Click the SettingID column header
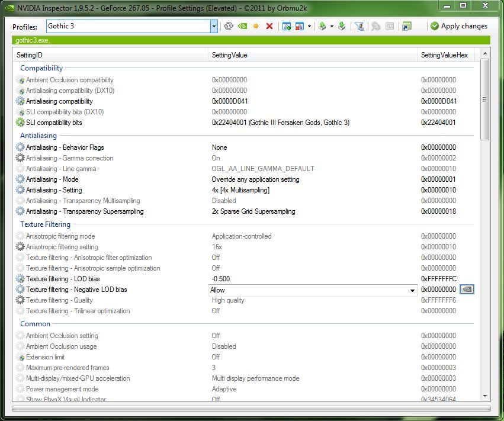504x421 pixels. 110,55
